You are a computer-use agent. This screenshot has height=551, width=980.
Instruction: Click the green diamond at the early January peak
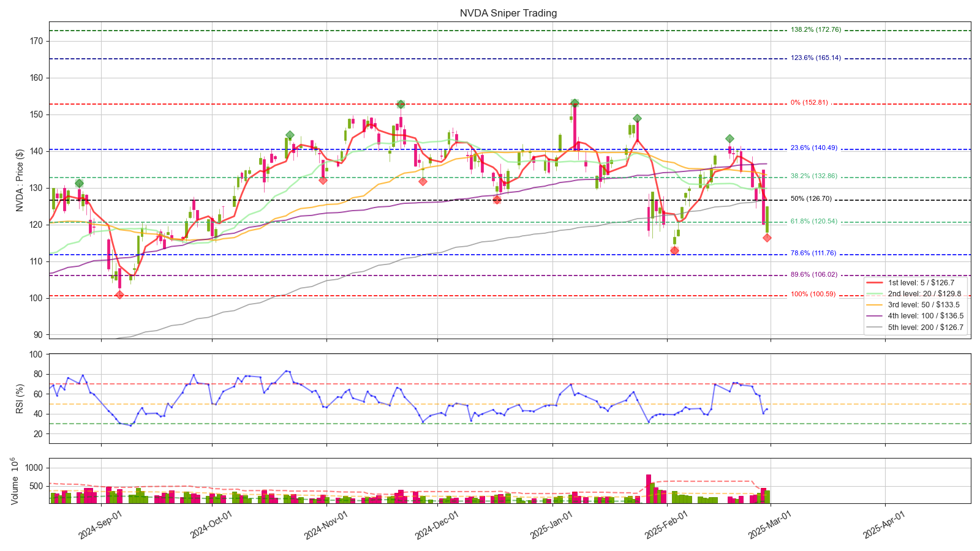(575, 103)
